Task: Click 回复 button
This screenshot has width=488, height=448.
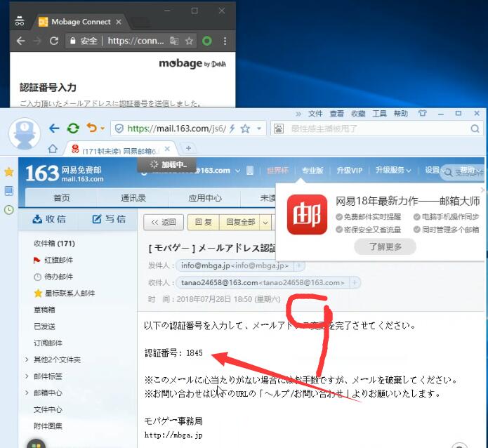Action: (204, 222)
